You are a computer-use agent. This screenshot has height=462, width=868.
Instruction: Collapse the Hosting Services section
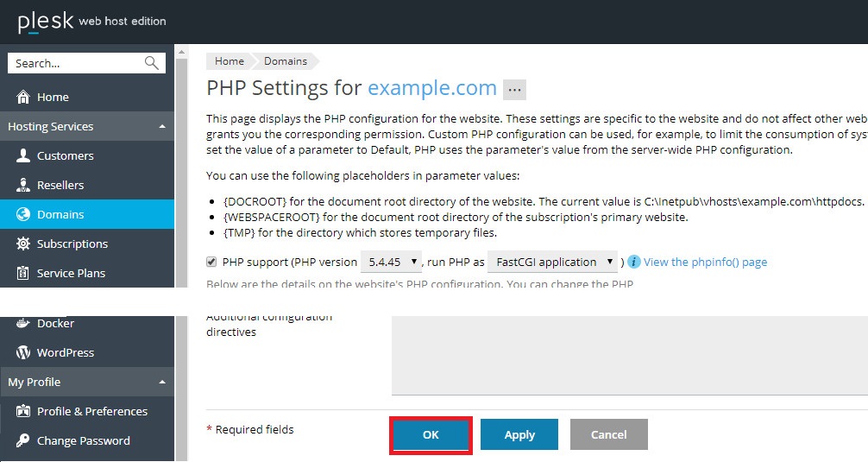[x=162, y=126]
